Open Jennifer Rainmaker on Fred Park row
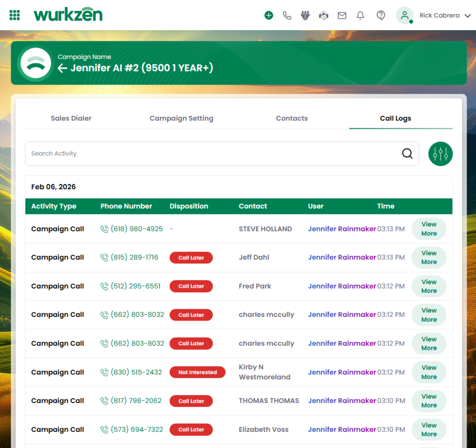 (342, 286)
